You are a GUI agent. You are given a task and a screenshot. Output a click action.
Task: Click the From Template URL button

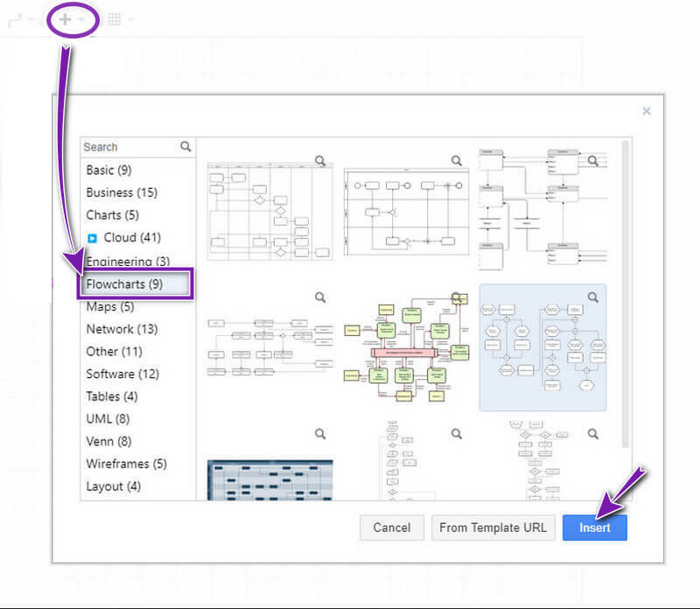(x=493, y=528)
